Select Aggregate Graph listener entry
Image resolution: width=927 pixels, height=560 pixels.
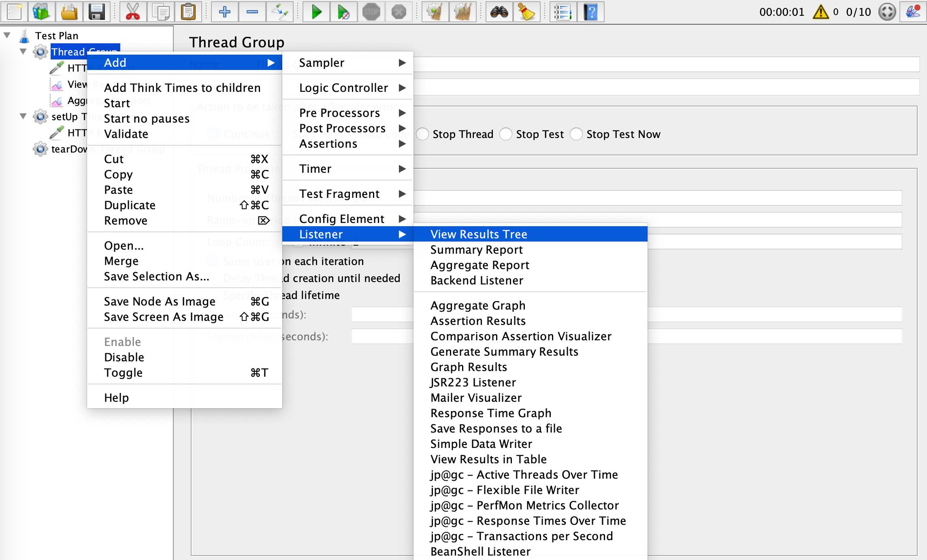point(478,305)
